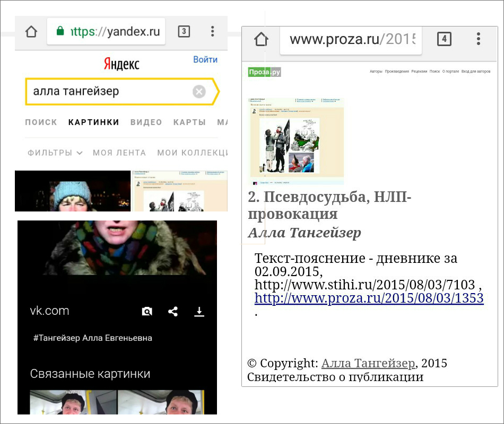Click the title '2. Псевдосудьба, НЛП-провокация'
504x424 pixels.
[329, 205]
